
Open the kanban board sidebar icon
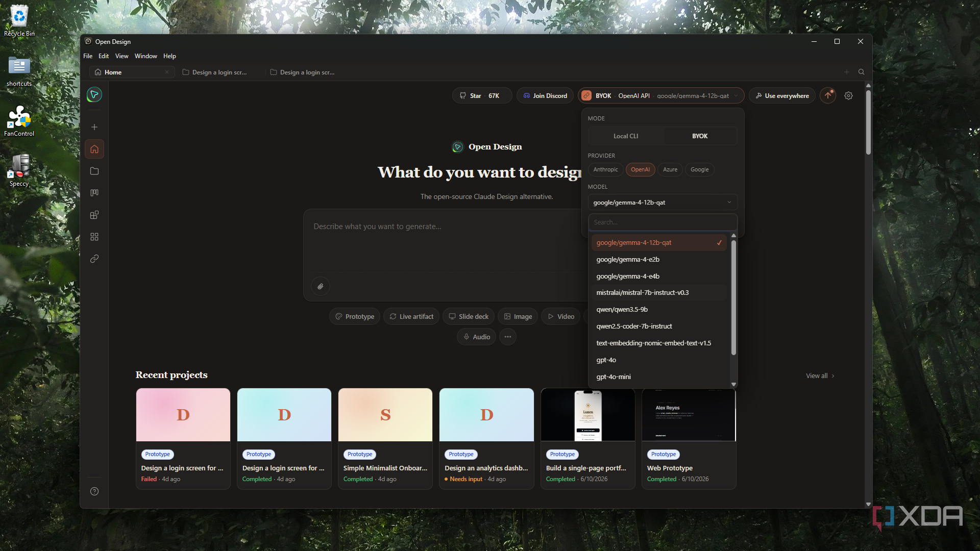(94, 193)
